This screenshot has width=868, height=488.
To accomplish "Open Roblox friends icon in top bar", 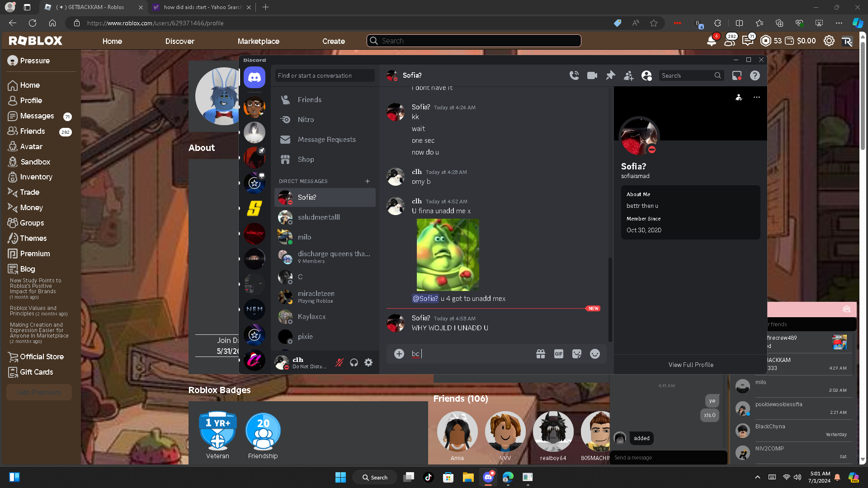I will (730, 41).
